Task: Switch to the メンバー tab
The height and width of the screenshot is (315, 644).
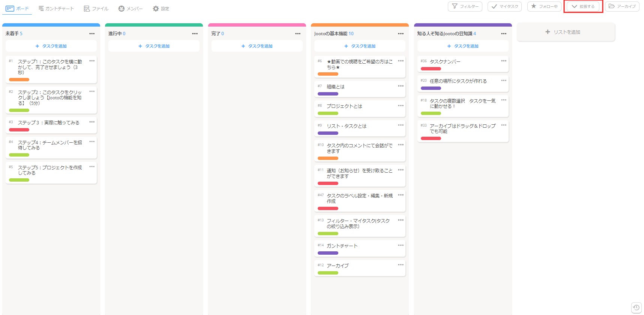Action: [x=131, y=8]
